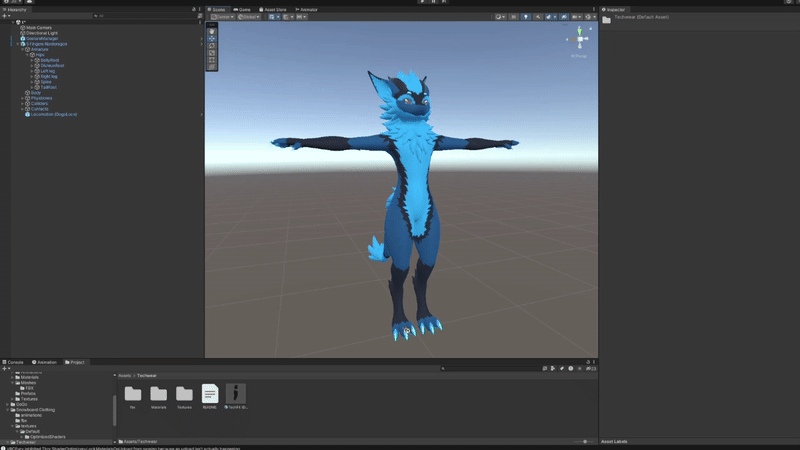
Task: Switch to the Game tab
Action: tap(242, 10)
